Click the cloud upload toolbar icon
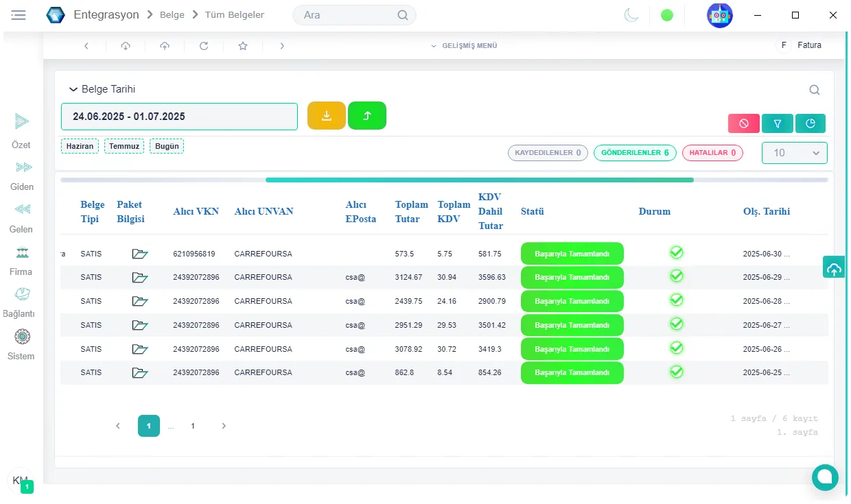Screen dimensions: 851x504 (165, 46)
